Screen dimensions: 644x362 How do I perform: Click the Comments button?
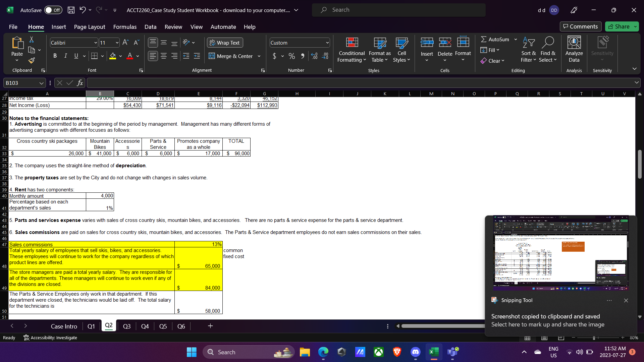coord(581,26)
